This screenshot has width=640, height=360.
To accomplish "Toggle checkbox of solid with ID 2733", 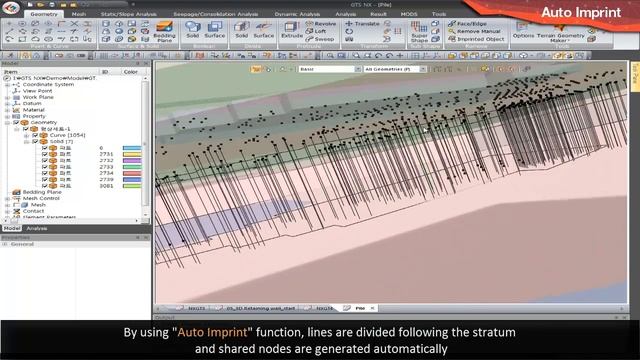I will coord(44,167).
